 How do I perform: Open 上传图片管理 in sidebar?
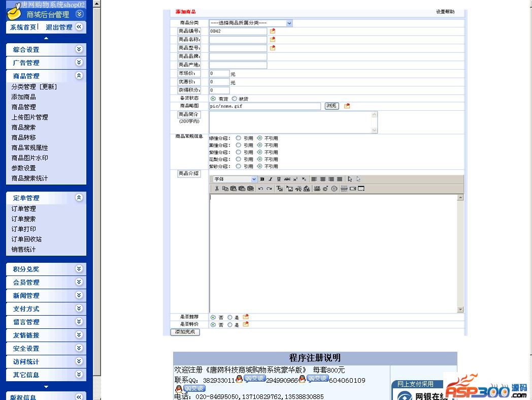29,117
